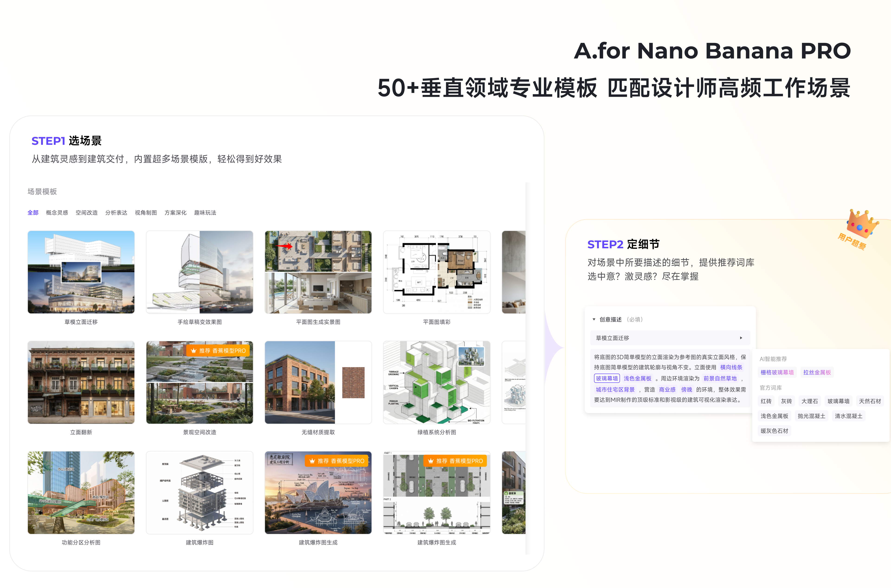The width and height of the screenshot is (891, 588).
Task: Click the 前景自然草地 keyword in the prompt
Action: [x=720, y=378]
